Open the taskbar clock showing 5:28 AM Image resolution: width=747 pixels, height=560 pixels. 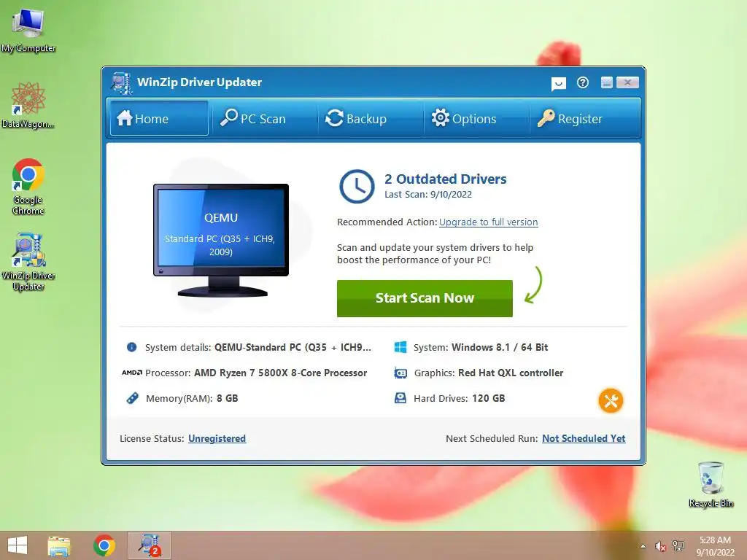(715, 546)
